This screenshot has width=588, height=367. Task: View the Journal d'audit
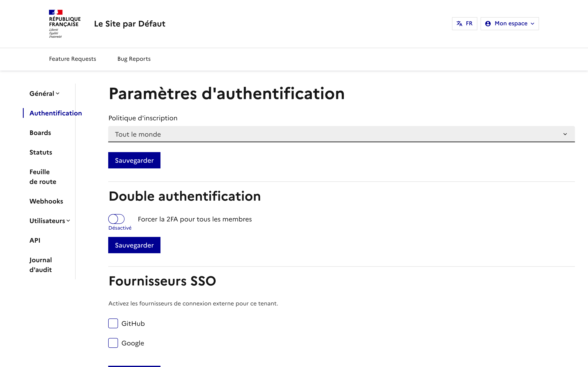click(x=41, y=265)
